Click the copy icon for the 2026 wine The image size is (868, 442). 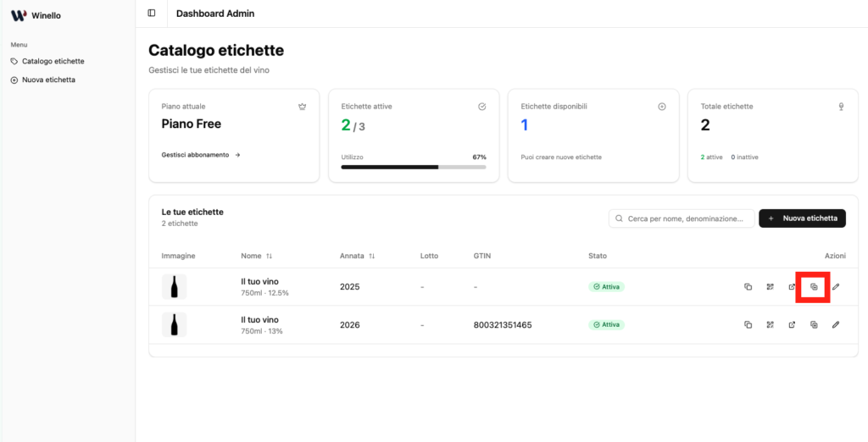coord(748,324)
